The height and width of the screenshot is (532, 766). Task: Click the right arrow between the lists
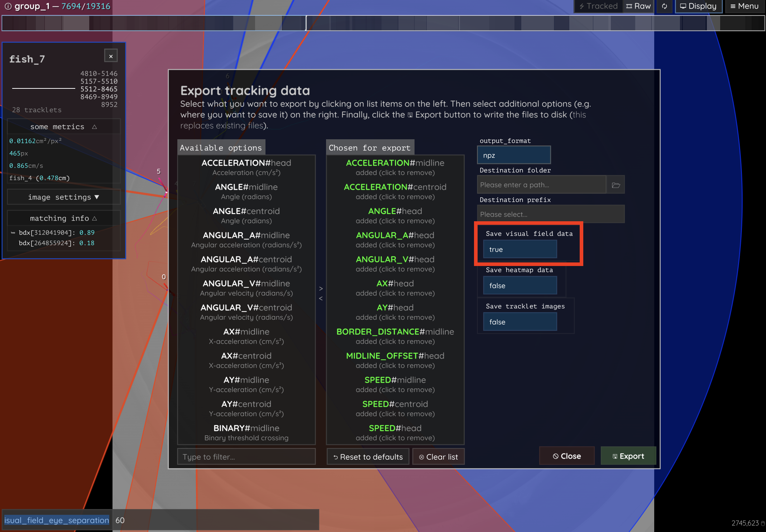(321, 289)
